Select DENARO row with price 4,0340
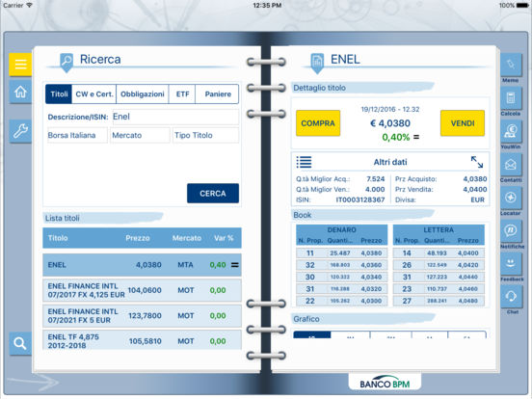This screenshot has width=532, height=399. 342,277
